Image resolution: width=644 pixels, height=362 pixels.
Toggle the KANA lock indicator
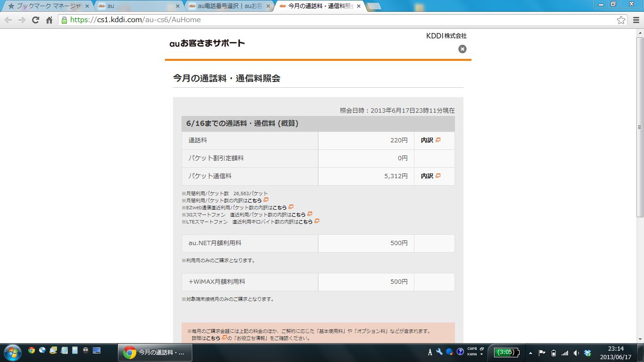pos(472,354)
